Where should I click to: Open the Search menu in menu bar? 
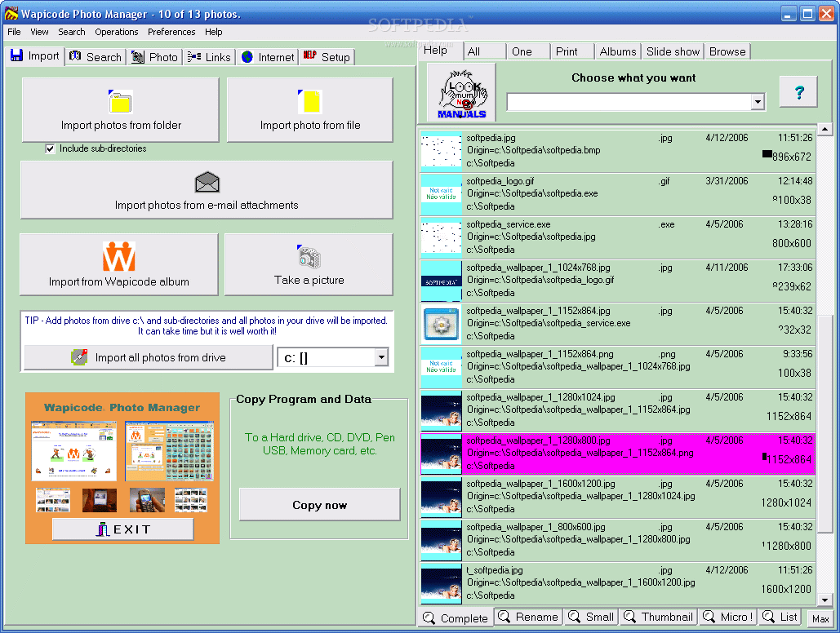tap(72, 32)
